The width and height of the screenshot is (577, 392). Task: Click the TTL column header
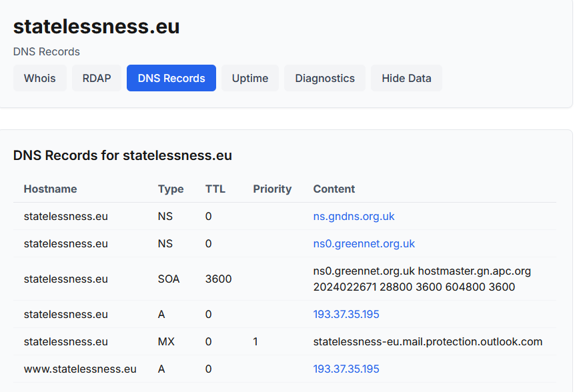pos(215,189)
